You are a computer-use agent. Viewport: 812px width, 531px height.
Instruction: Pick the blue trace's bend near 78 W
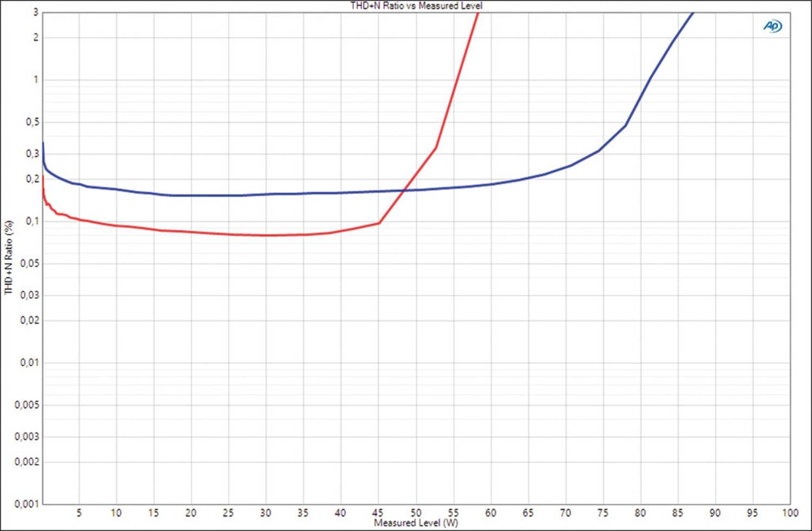tap(626, 126)
